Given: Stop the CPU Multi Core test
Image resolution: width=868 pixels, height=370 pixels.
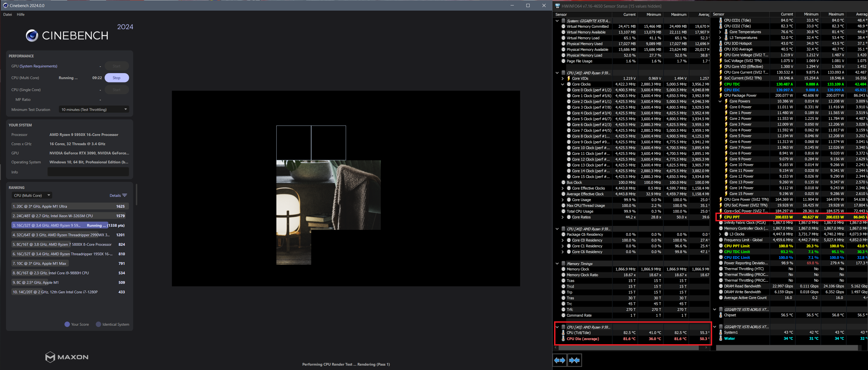Looking at the screenshot, I should click(x=117, y=78).
